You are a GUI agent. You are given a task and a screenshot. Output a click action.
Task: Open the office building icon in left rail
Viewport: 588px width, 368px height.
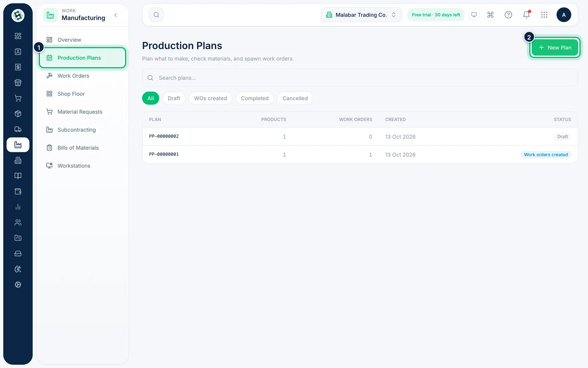[x=18, y=160]
